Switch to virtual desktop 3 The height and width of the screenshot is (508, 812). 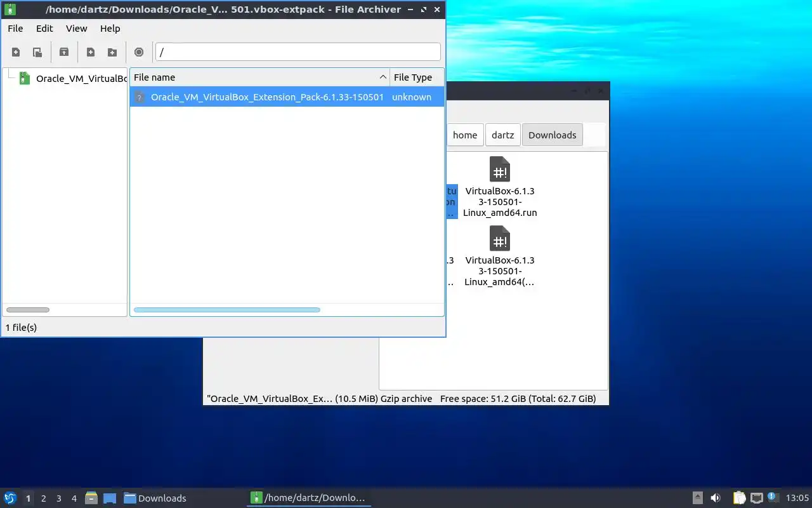pos(59,498)
